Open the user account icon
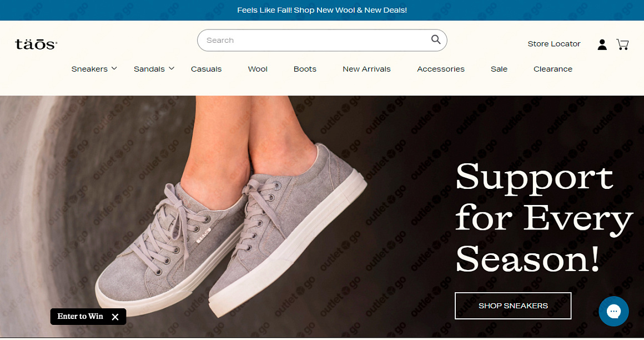644x340 pixels. pyautogui.click(x=602, y=44)
